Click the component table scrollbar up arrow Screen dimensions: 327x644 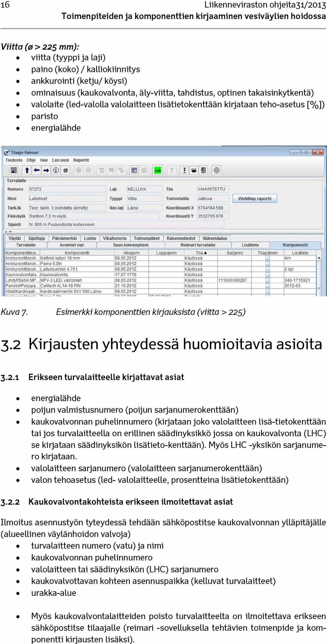[x=319, y=258]
